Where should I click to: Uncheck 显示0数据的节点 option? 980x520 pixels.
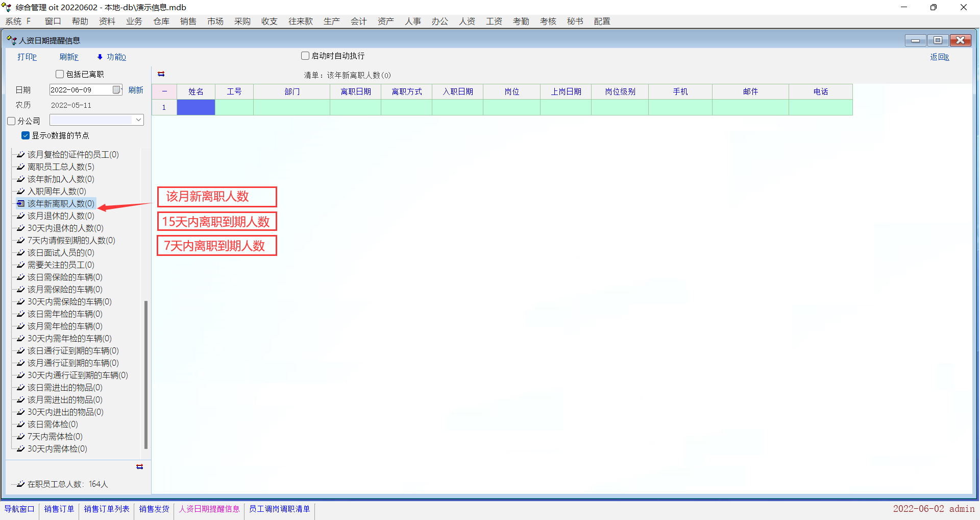click(26, 135)
